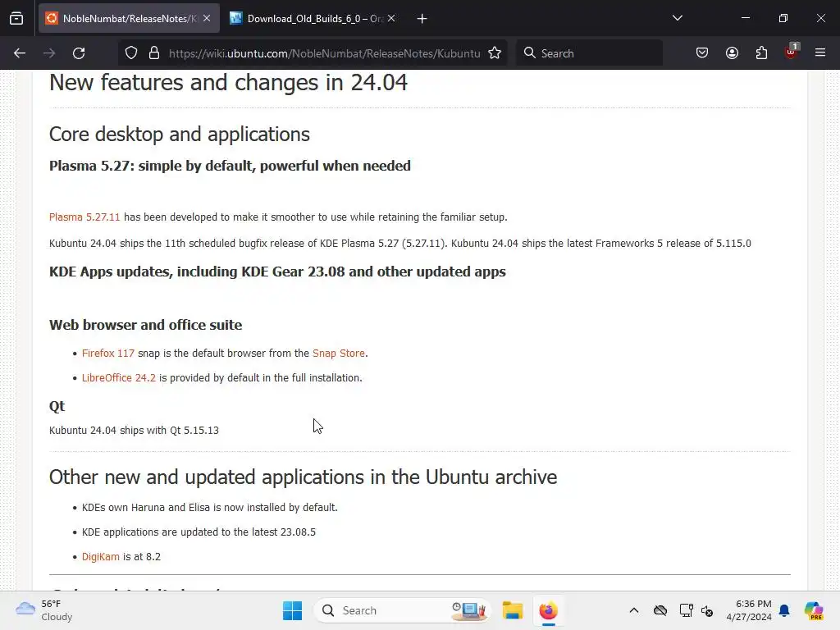
Task: Save page to Pocket
Action: [x=702, y=53]
